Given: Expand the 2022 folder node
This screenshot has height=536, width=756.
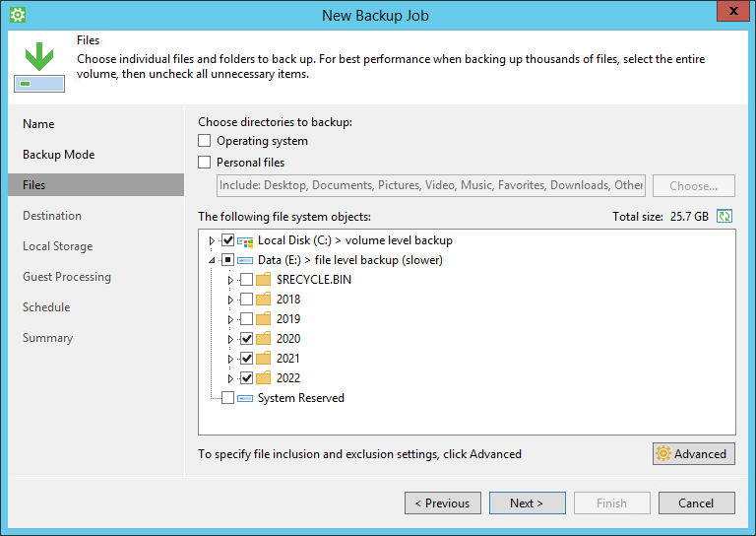Looking at the screenshot, I should pos(230,378).
